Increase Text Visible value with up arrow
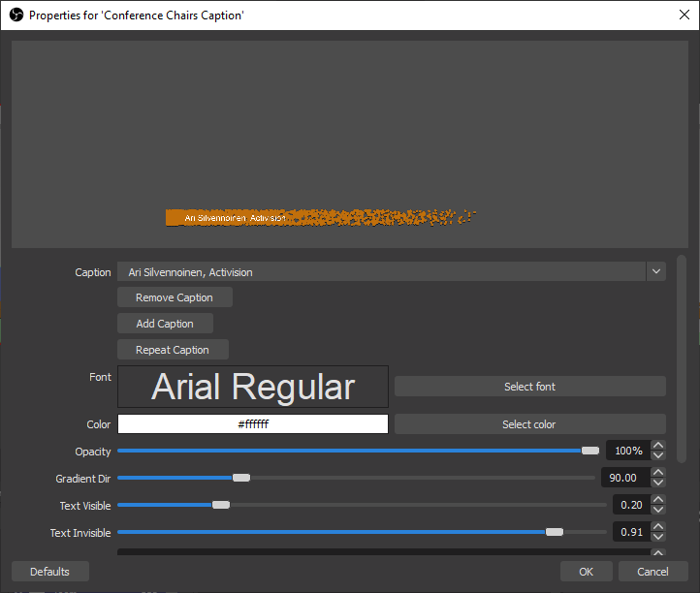 click(x=658, y=501)
